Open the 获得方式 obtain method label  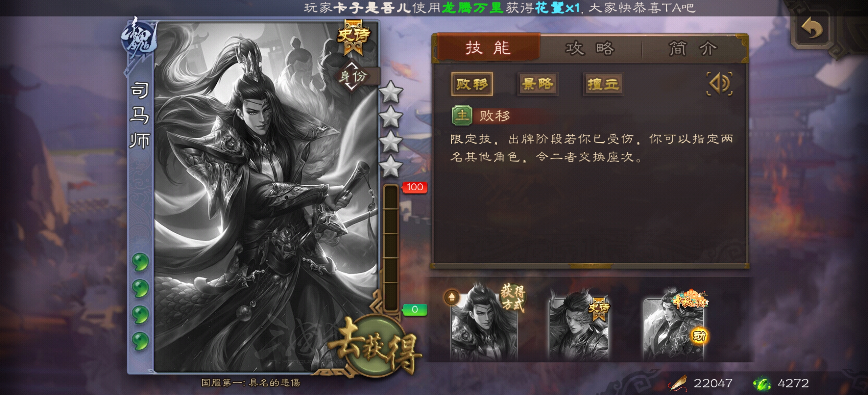[x=513, y=297]
